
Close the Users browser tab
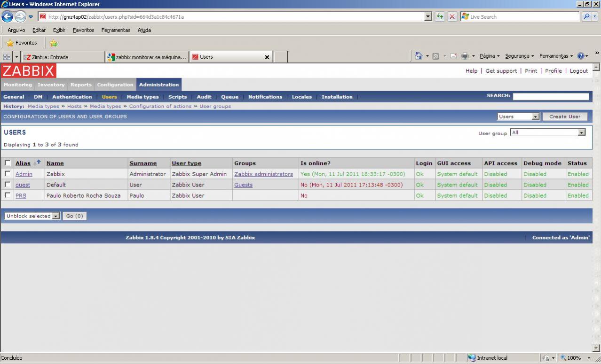[x=267, y=57]
